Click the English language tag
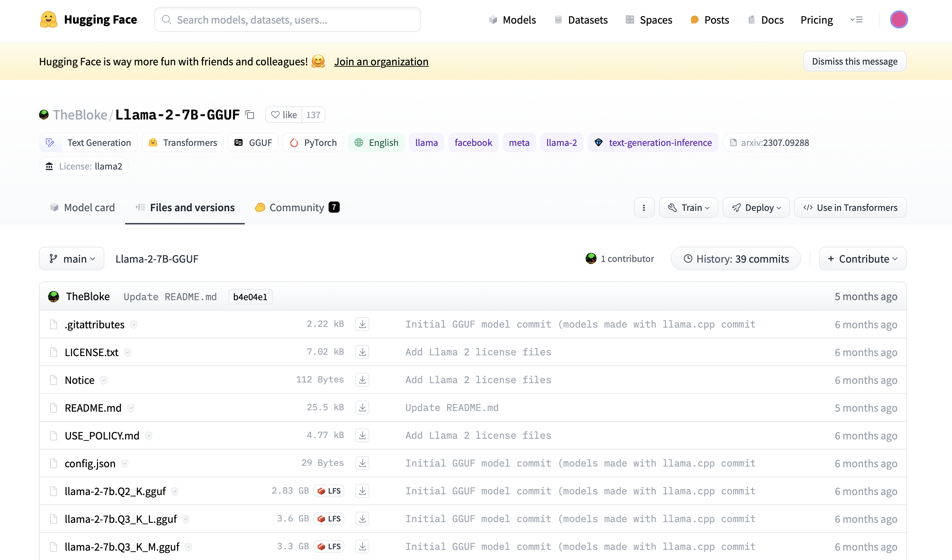The height and width of the screenshot is (560, 952). coord(376,143)
